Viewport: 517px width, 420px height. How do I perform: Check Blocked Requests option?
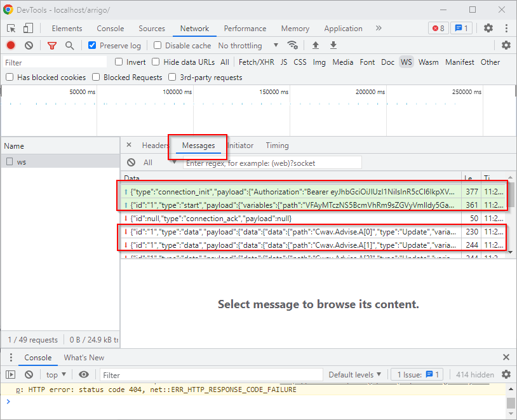[96, 77]
